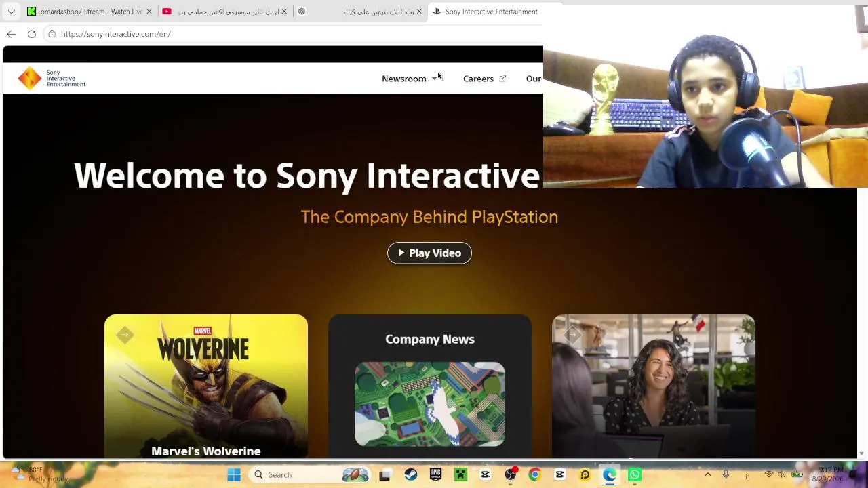The height and width of the screenshot is (488, 868).
Task: Open WhatsApp from the taskbar
Action: [x=635, y=474]
